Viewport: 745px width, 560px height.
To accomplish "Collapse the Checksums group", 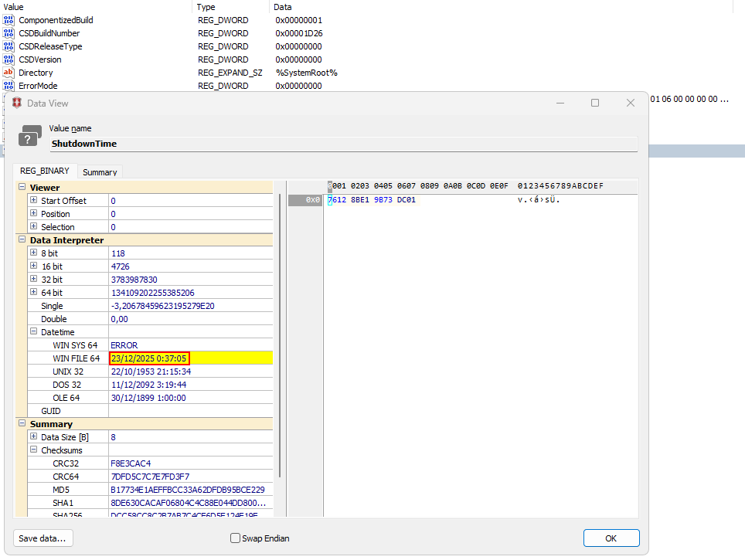I will (33, 450).
